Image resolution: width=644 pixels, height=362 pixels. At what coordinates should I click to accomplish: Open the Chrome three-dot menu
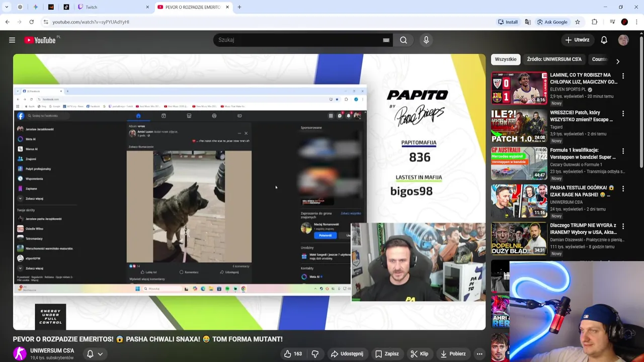coord(637,22)
